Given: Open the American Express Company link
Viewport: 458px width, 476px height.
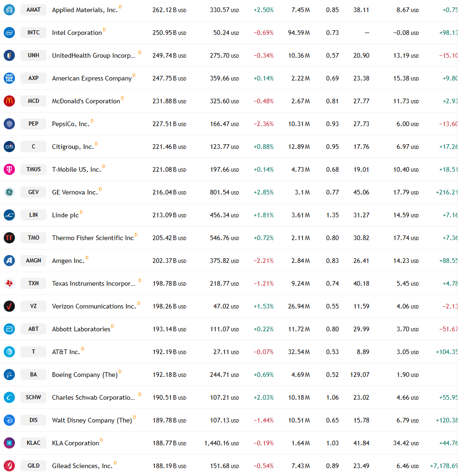Looking at the screenshot, I should point(92,78).
